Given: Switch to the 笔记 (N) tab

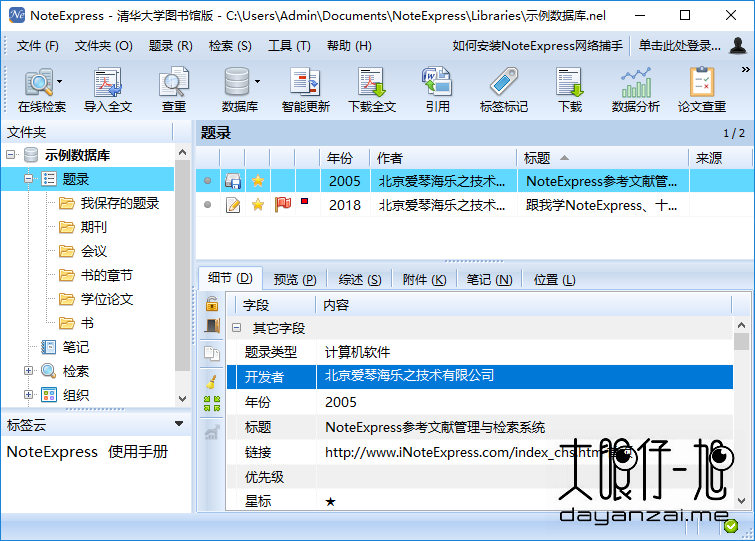Looking at the screenshot, I should pos(489,280).
